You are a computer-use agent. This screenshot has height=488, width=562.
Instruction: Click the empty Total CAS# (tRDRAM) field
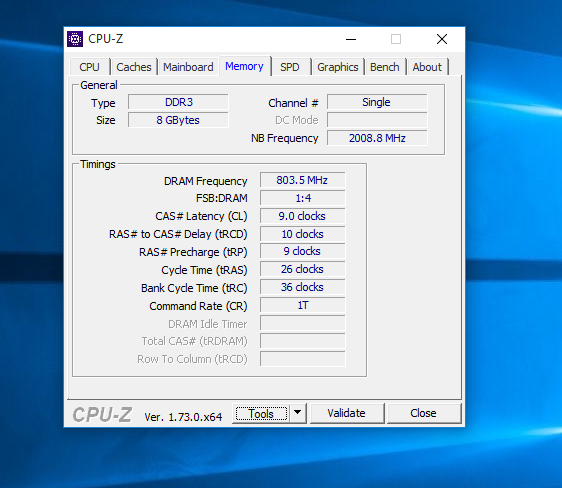(x=303, y=341)
